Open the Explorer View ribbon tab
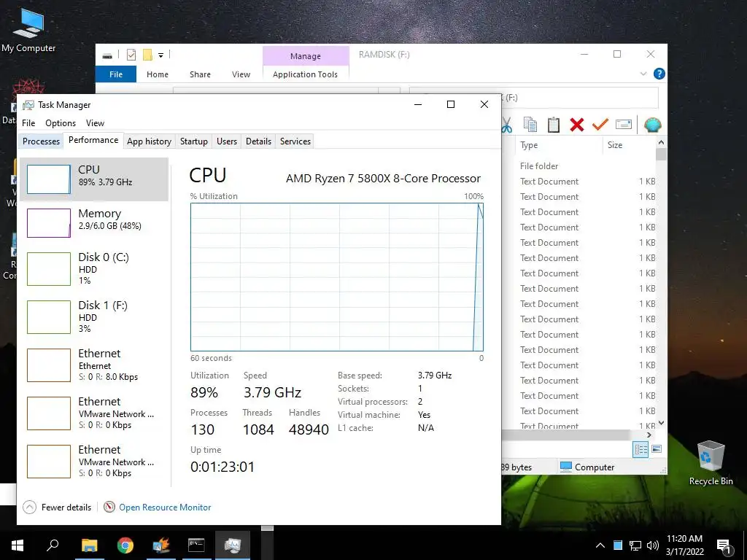The width and height of the screenshot is (747, 560). click(x=241, y=74)
